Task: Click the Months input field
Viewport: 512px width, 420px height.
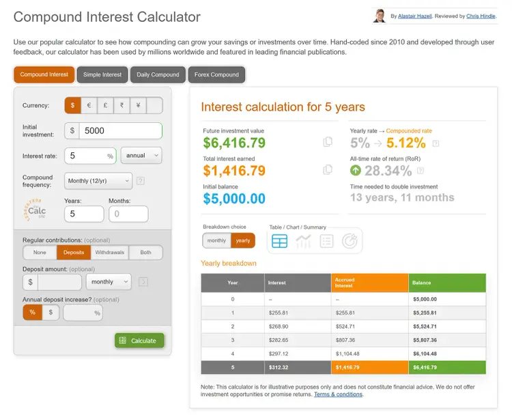Action: coord(128,214)
